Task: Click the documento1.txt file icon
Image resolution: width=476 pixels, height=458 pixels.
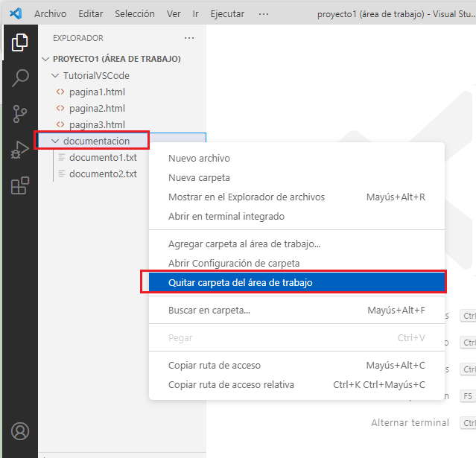Action: tap(62, 157)
